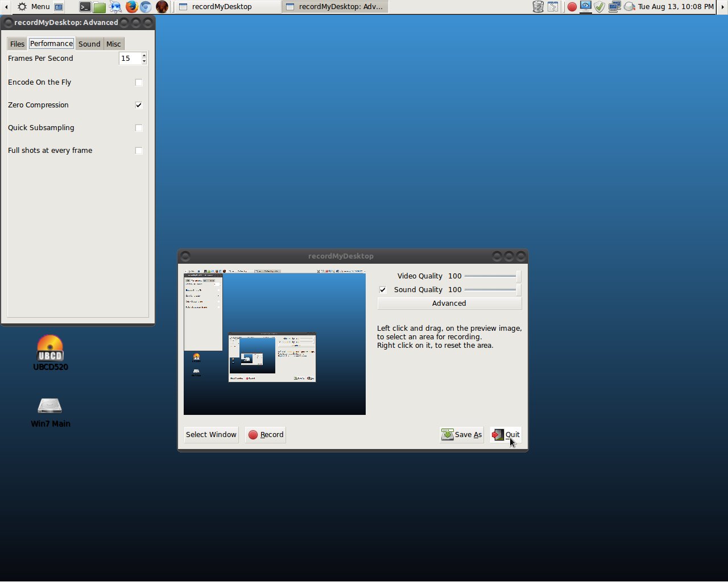The height and width of the screenshot is (582, 728).
Task: Open the Win7 Main drive icon
Action: (x=50, y=406)
